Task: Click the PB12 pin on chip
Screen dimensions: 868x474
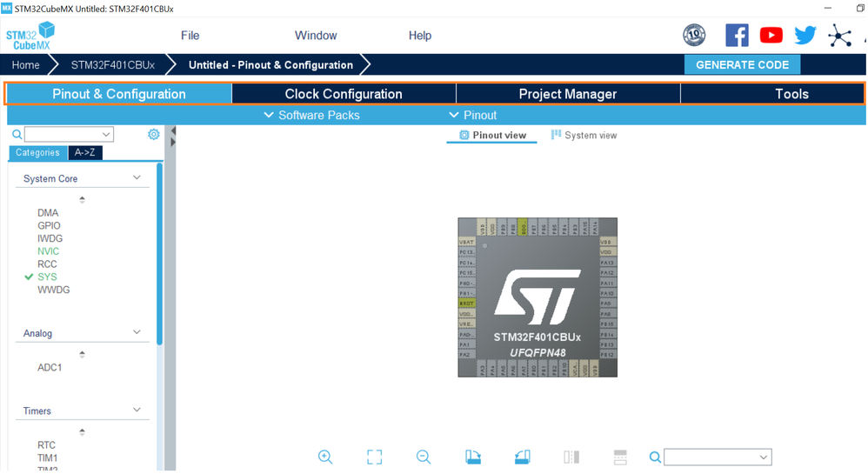Action: click(608, 354)
